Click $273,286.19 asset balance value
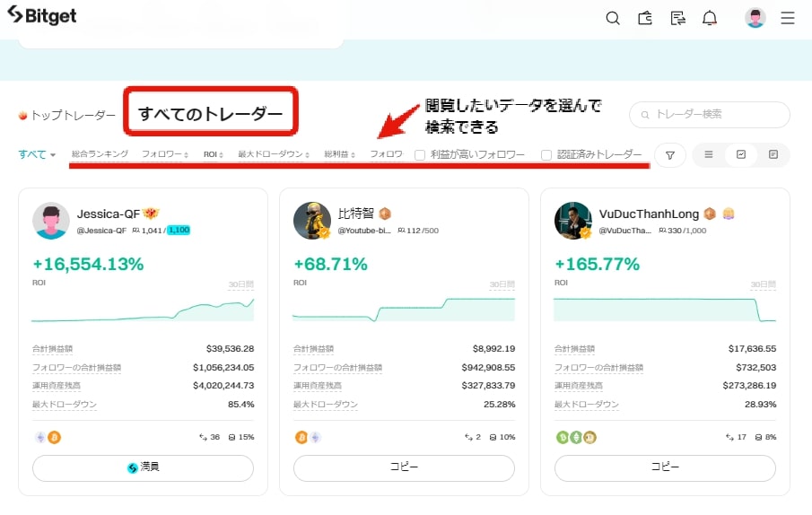Image resolution: width=812 pixels, height=515 pixels. (749, 386)
